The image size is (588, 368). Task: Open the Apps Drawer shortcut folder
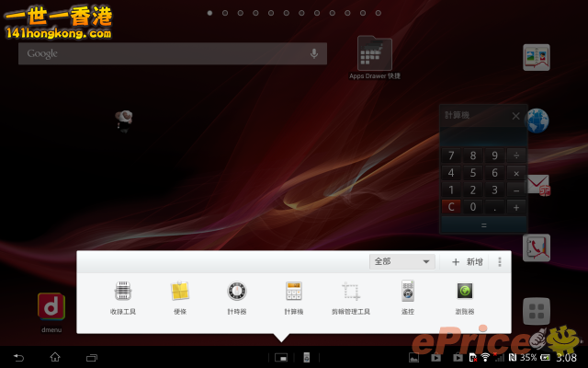click(374, 54)
